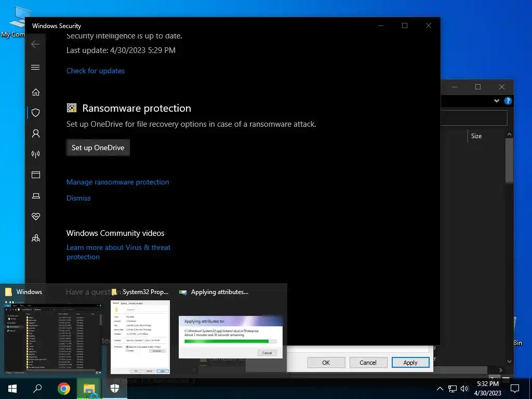Click the Set up OneDrive button
This screenshot has height=399, width=532.
pyautogui.click(x=98, y=148)
